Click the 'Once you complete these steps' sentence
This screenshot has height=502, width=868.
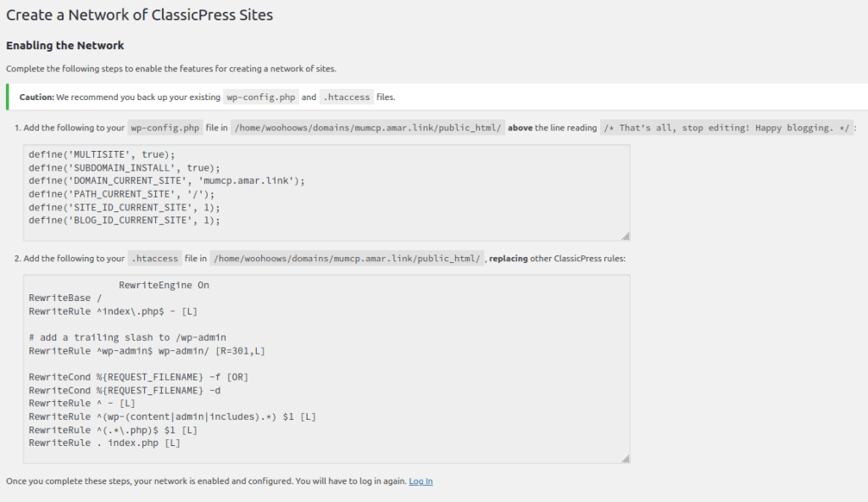point(206,481)
